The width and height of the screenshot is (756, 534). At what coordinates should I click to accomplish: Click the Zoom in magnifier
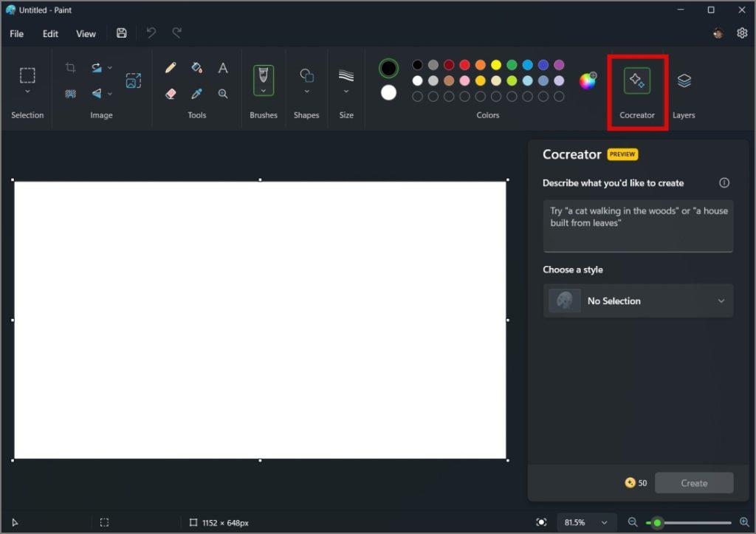click(x=744, y=522)
